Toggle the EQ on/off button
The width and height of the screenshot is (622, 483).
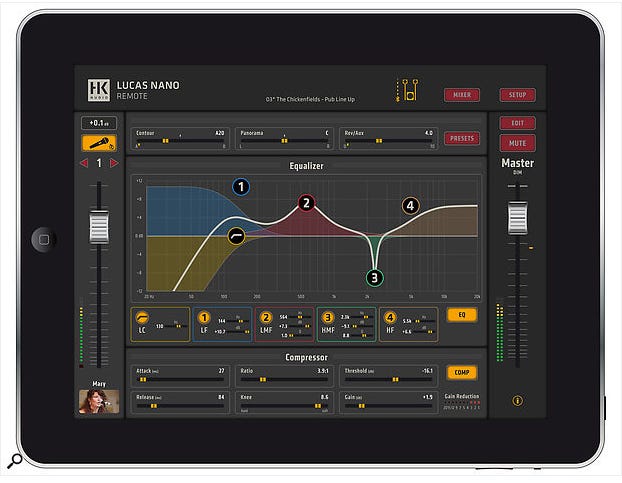click(x=462, y=315)
